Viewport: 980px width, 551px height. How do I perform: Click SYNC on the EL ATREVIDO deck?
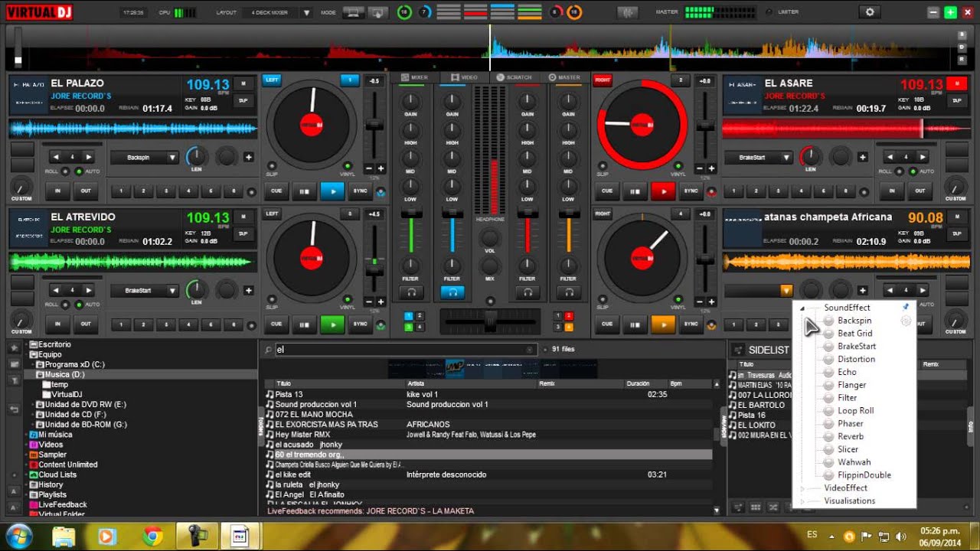coord(359,324)
